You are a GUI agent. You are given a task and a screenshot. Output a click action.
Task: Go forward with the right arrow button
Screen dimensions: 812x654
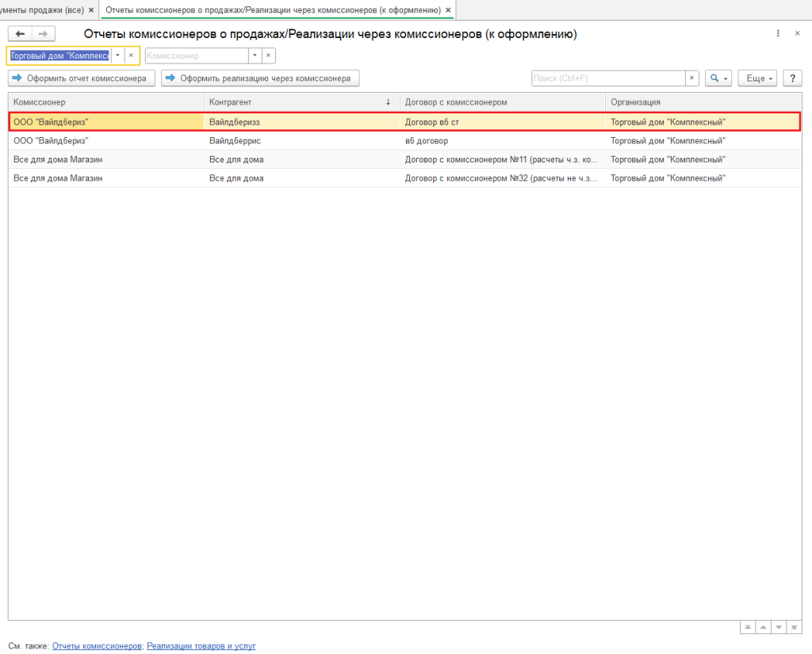pos(44,33)
